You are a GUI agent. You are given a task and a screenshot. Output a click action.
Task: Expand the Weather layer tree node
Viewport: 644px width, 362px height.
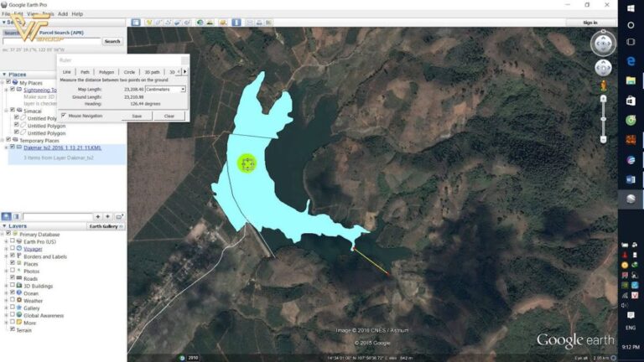(6, 301)
